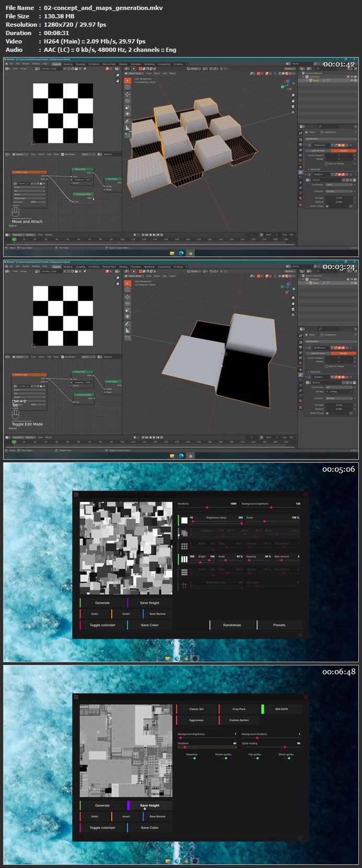Toggle Blend sprites switch in 00:06:48 generator
The height and width of the screenshot is (868, 362).
click(287, 758)
